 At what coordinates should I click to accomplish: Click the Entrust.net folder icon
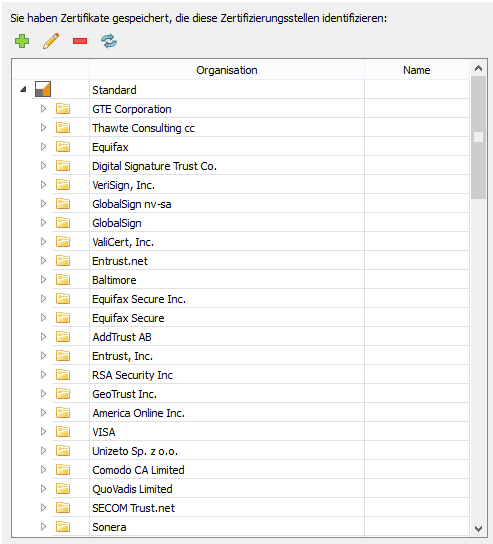(x=63, y=261)
